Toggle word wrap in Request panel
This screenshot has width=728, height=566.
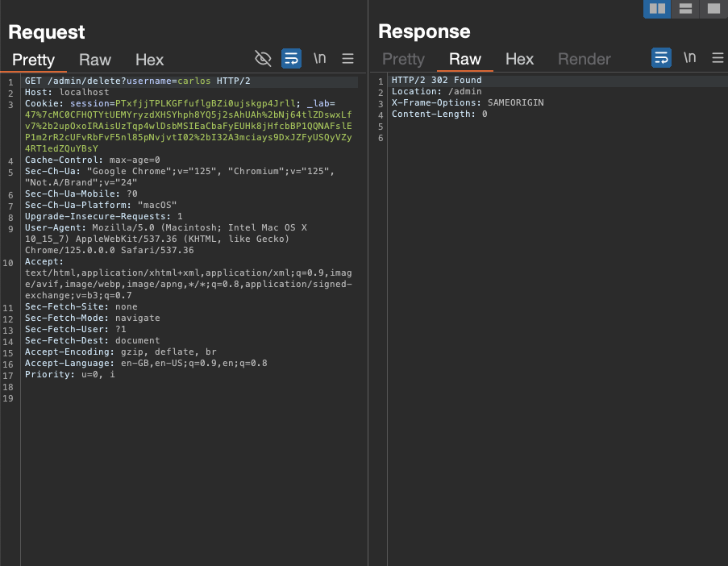[x=291, y=58]
